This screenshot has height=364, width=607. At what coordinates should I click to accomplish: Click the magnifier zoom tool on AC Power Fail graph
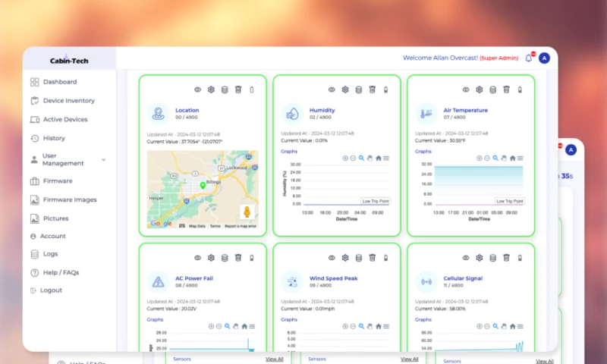click(227, 326)
